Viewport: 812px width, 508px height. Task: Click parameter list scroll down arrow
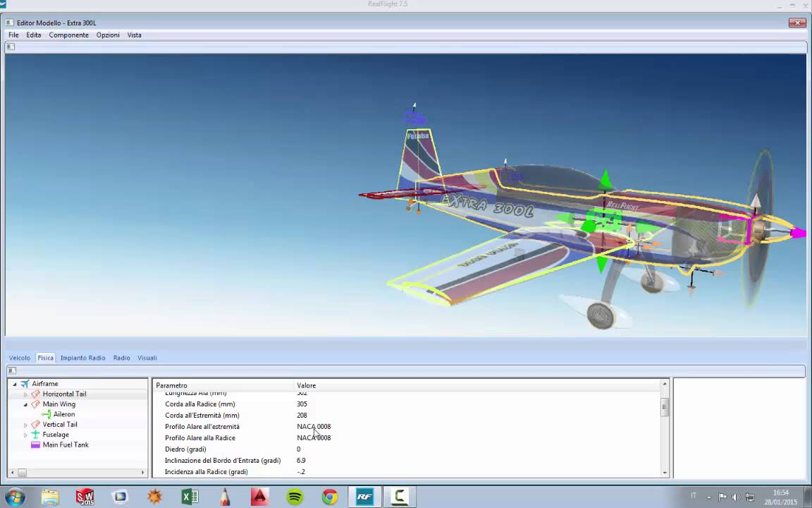coord(665,472)
